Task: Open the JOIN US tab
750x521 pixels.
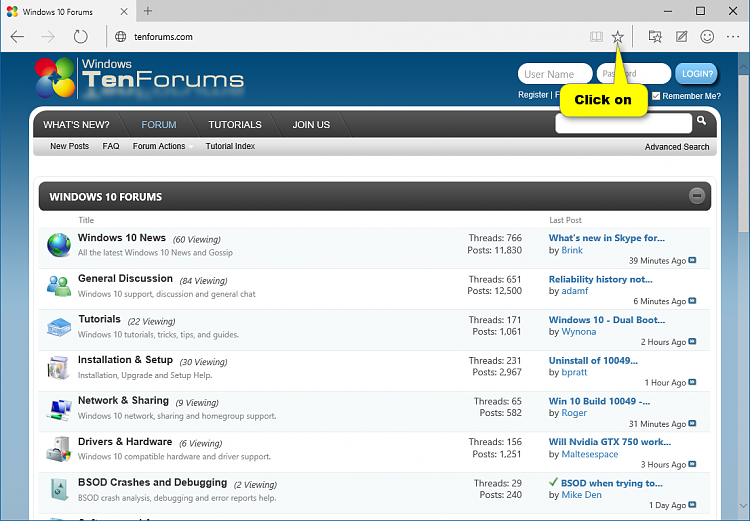Action: (x=311, y=125)
